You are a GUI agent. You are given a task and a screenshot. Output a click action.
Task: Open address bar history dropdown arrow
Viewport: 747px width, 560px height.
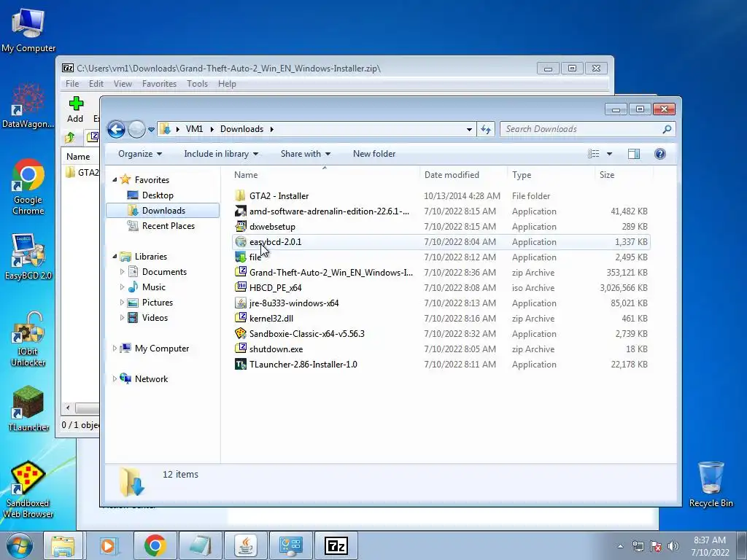[x=469, y=129]
